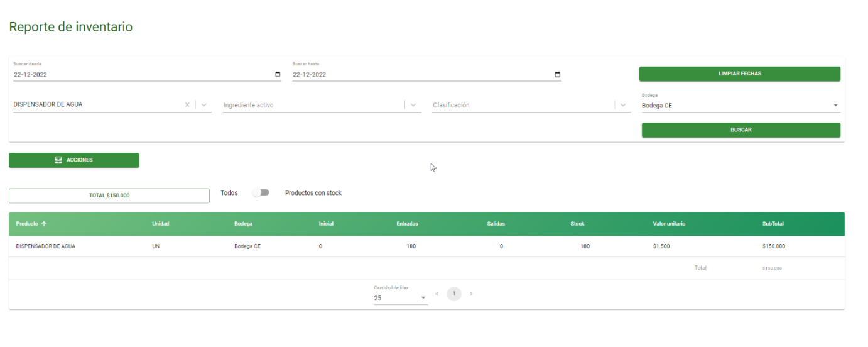
Task: Go to the next results page
Action: (x=471, y=294)
